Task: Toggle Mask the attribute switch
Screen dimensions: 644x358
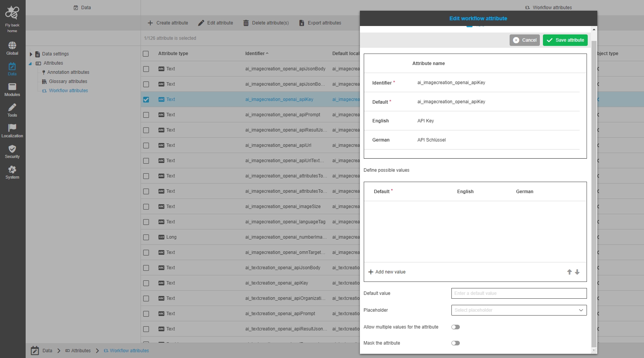Action: point(455,343)
